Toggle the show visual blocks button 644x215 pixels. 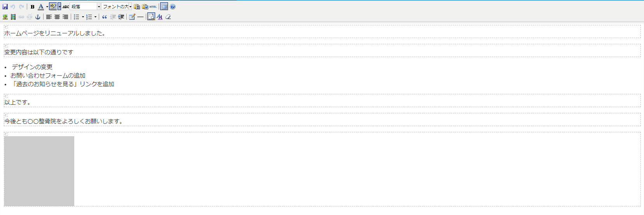pos(151,17)
